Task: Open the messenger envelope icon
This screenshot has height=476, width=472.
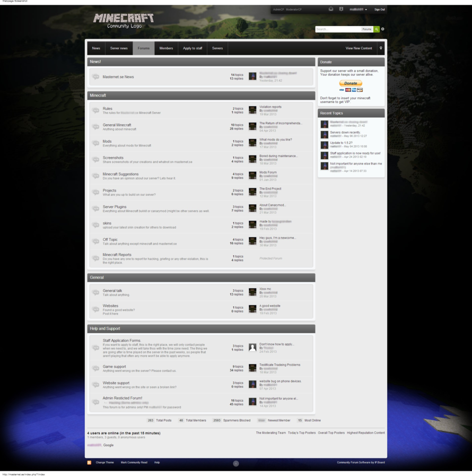Action: 331,9
